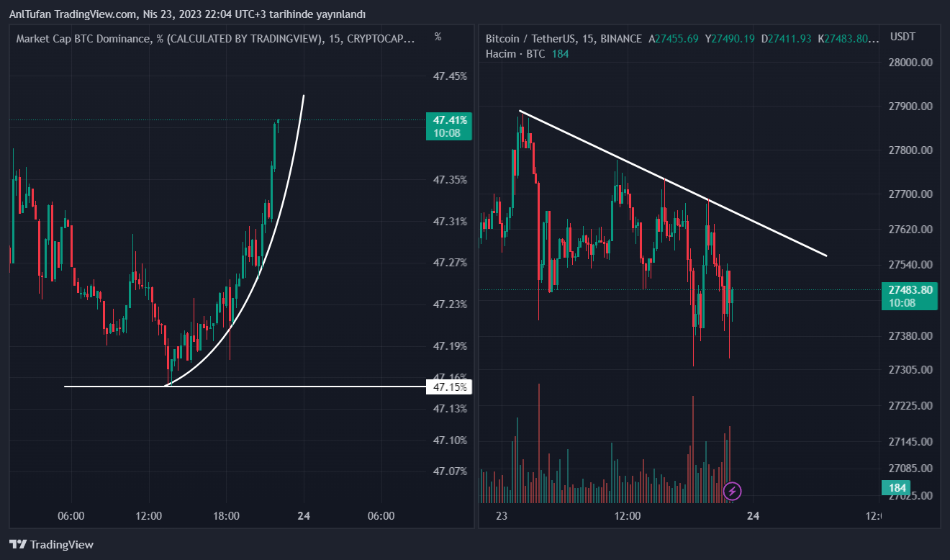Click the green 47.41% current price label
The image size is (950, 560).
coord(449,125)
